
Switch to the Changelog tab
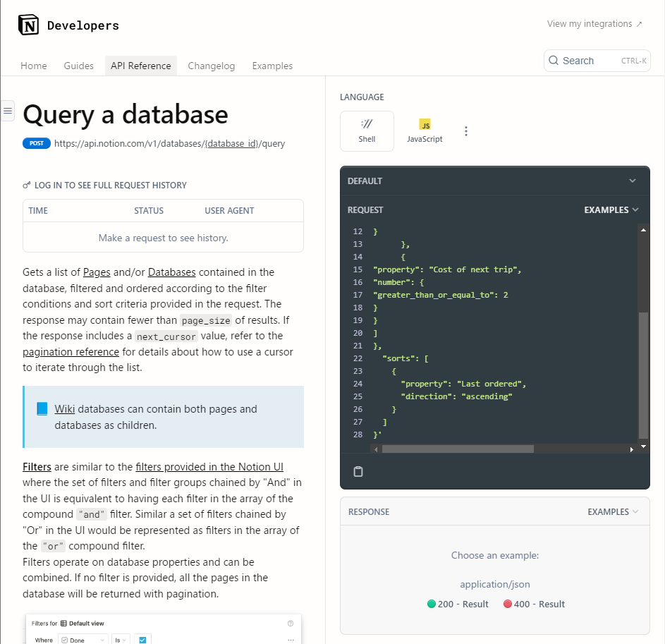pos(212,66)
